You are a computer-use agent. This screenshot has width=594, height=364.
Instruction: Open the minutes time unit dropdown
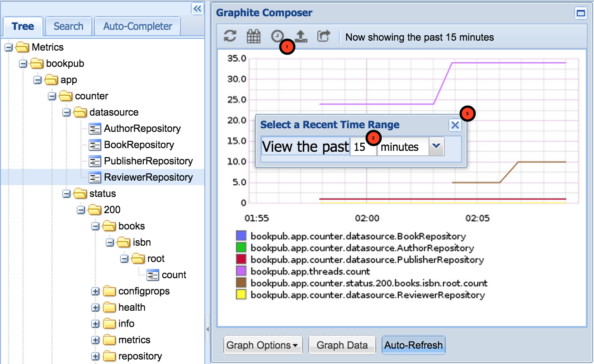point(437,146)
